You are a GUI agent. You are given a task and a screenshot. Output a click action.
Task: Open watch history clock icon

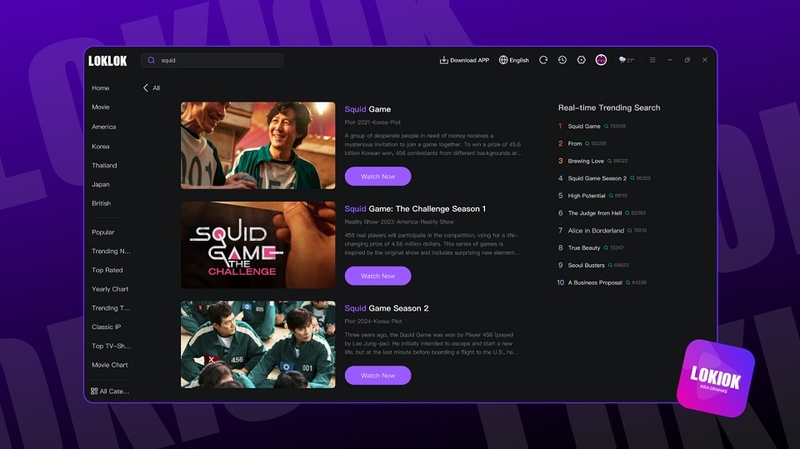(562, 60)
